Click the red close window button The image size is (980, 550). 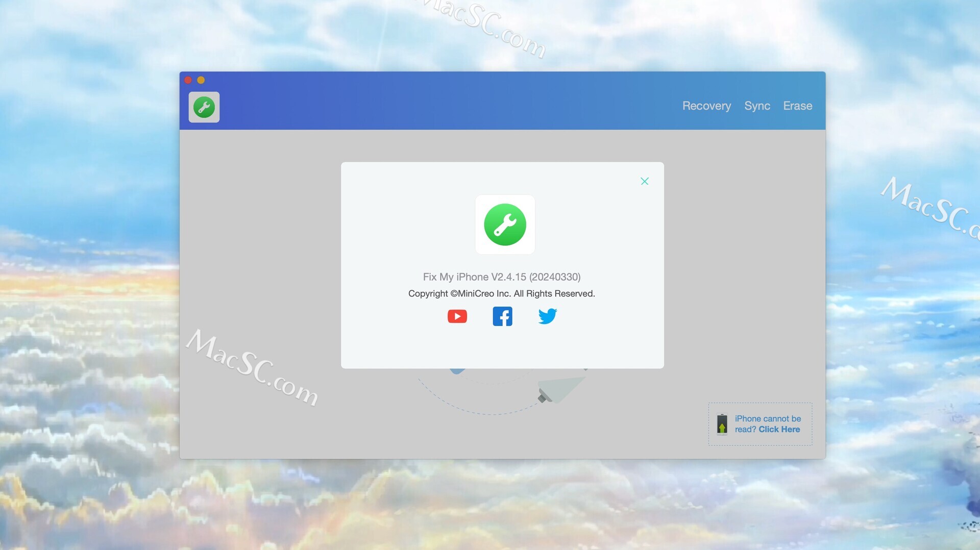pos(188,80)
